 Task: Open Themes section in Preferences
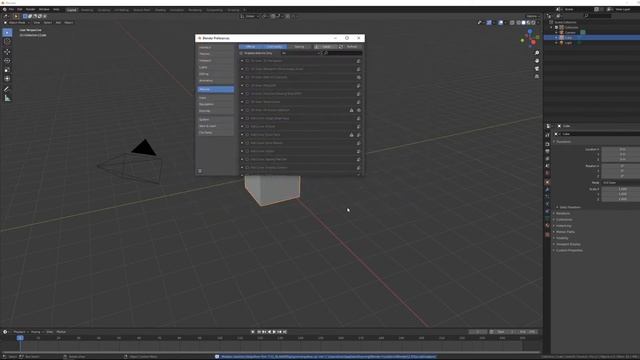point(216,54)
